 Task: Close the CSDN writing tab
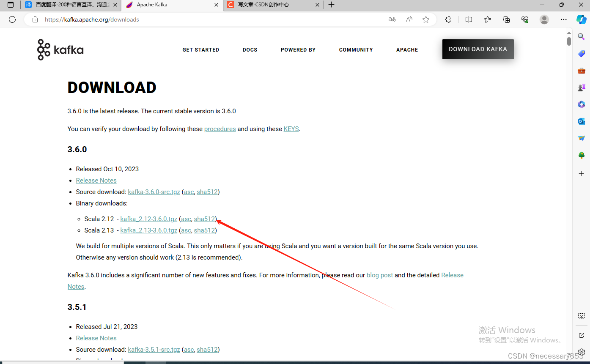pos(318,5)
